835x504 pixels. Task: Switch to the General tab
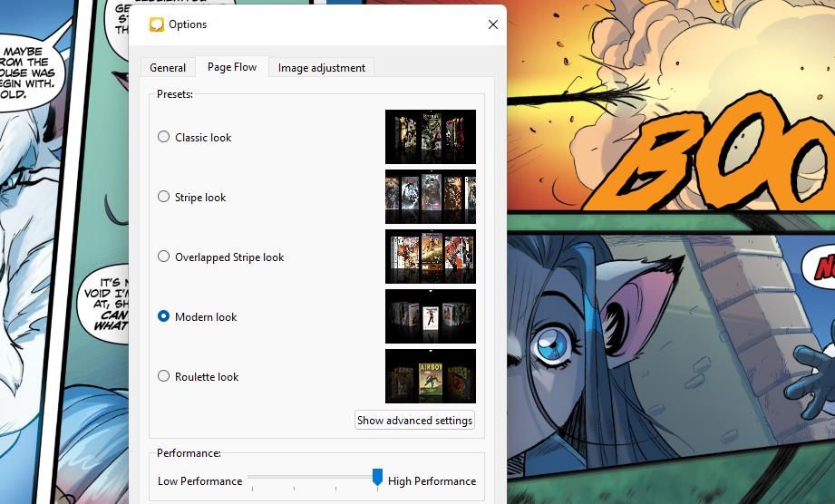tap(168, 68)
